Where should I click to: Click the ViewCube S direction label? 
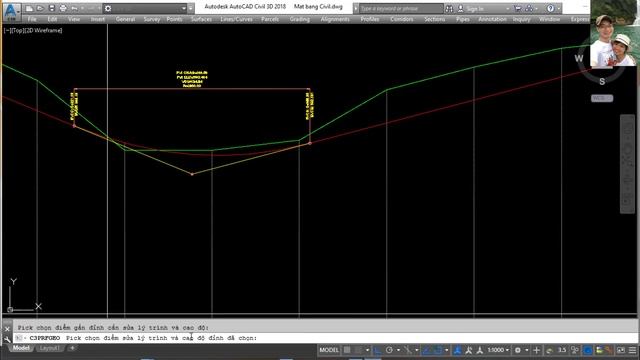point(602,82)
